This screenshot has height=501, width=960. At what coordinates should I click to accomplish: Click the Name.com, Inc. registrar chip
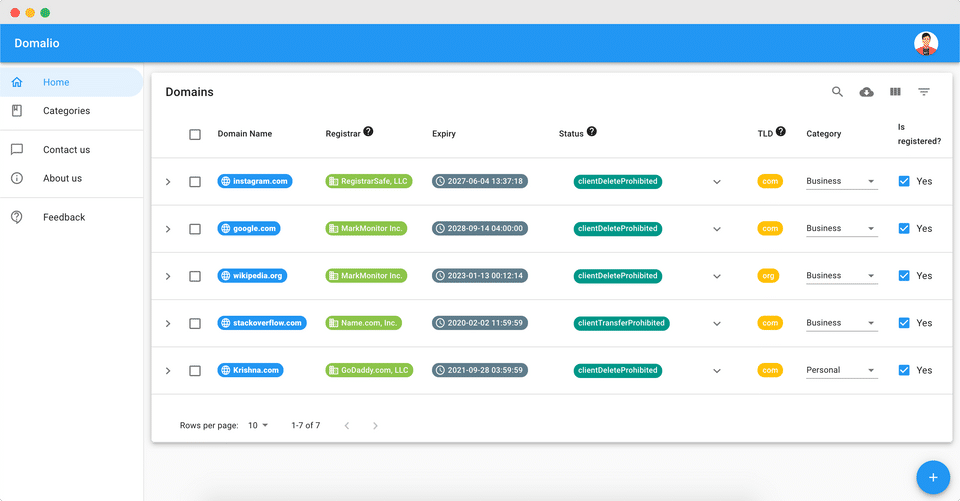coord(364,323)
